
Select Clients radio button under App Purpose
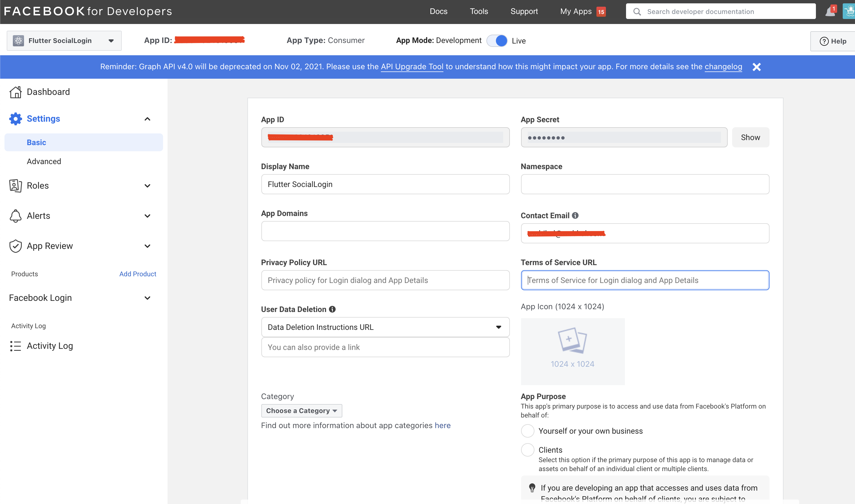(527, 450)
